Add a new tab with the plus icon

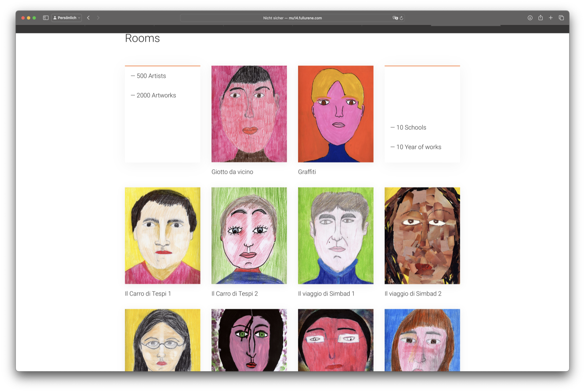[x=551, y=18]
